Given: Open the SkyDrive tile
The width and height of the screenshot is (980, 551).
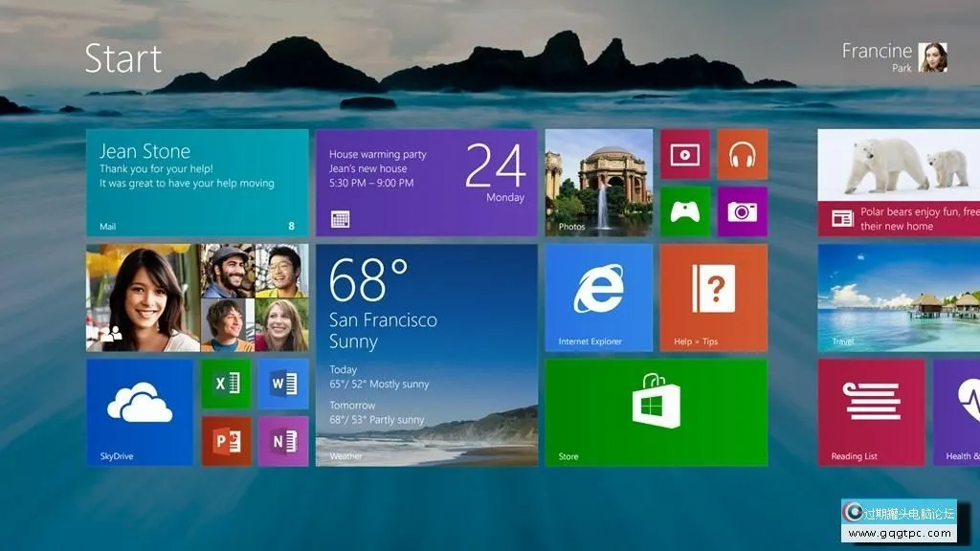Looking at the screenshot, I should 140,412.
